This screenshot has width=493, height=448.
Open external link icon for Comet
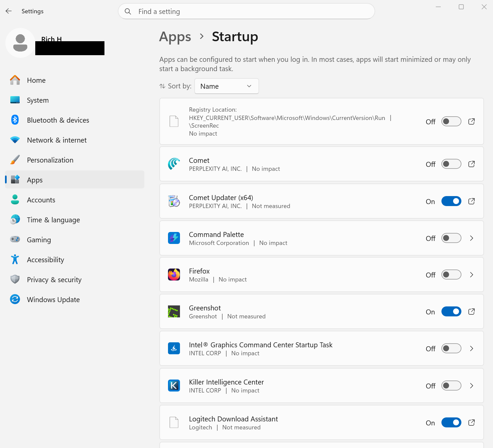pos(471,164)
